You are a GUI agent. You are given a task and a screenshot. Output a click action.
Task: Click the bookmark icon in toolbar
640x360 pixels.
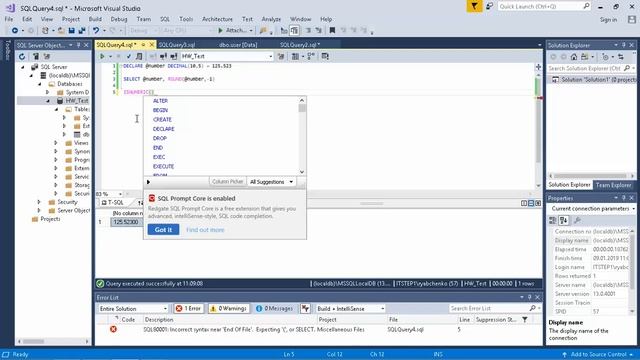[x=332, y=31]
